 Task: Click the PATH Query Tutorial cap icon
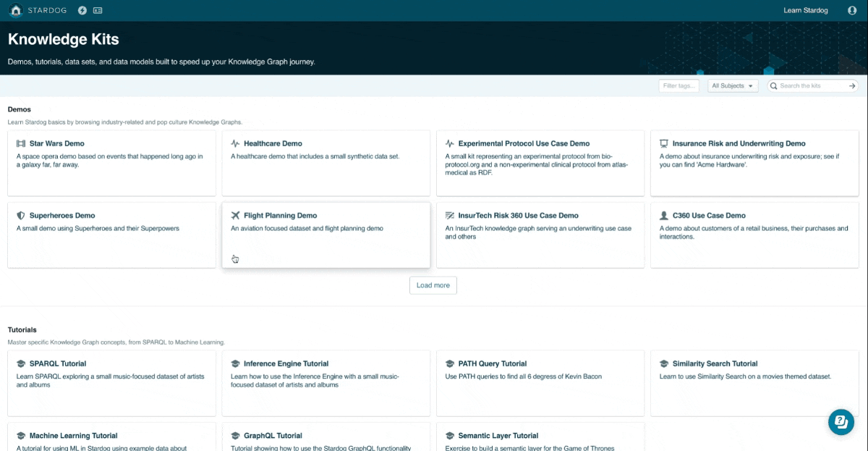pos(450,363)
